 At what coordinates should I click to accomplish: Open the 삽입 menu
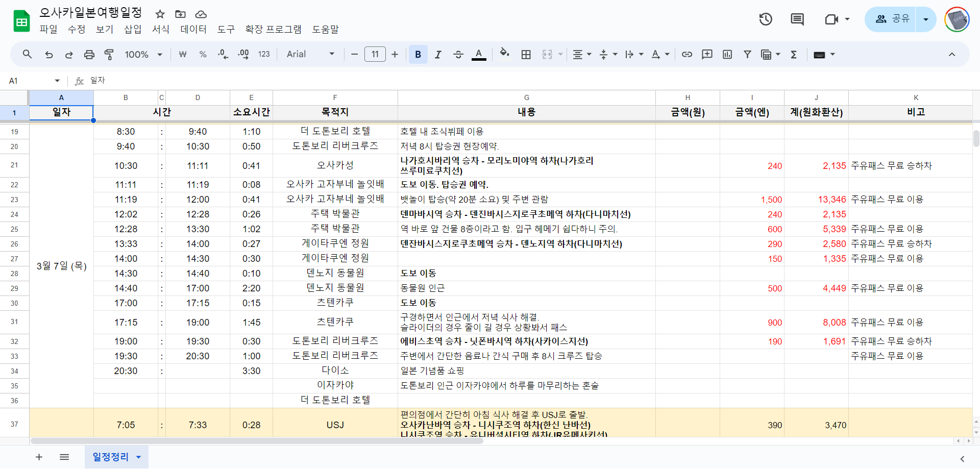click(133, 30)
